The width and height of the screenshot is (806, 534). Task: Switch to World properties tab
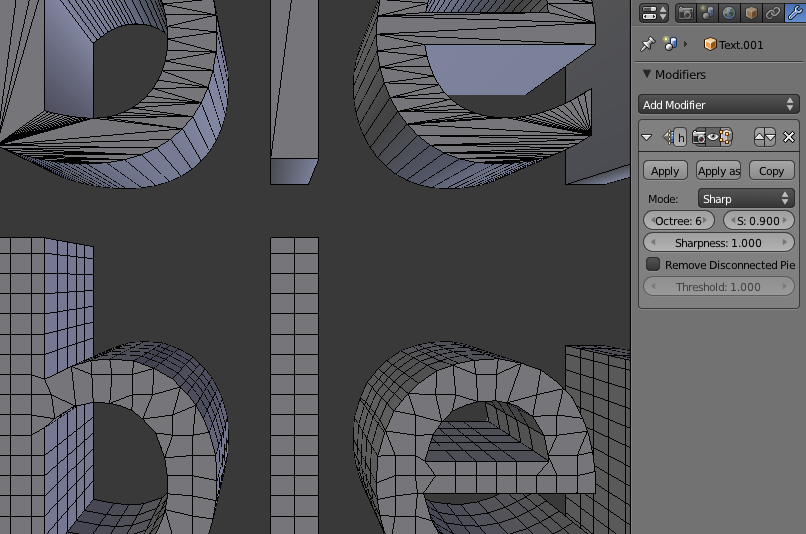[x=729, y=13]
